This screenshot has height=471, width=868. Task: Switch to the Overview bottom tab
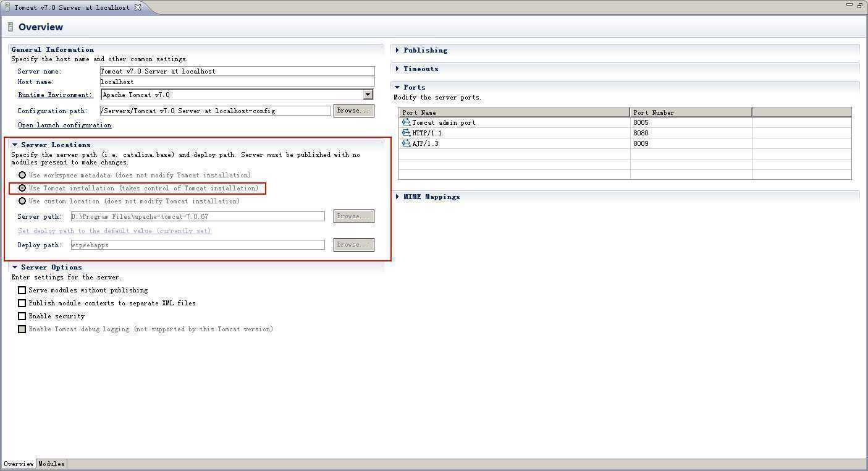coord(19,464)
